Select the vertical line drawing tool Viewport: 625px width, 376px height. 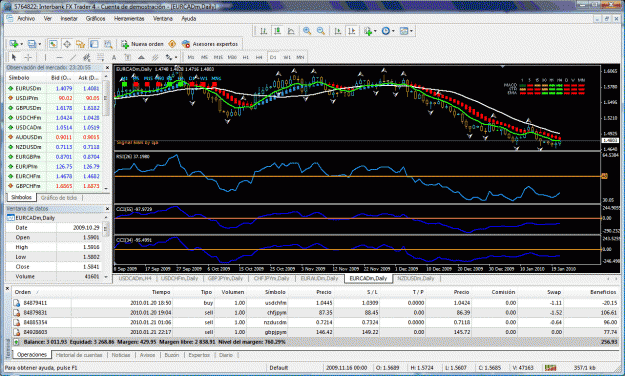point(45,57)
